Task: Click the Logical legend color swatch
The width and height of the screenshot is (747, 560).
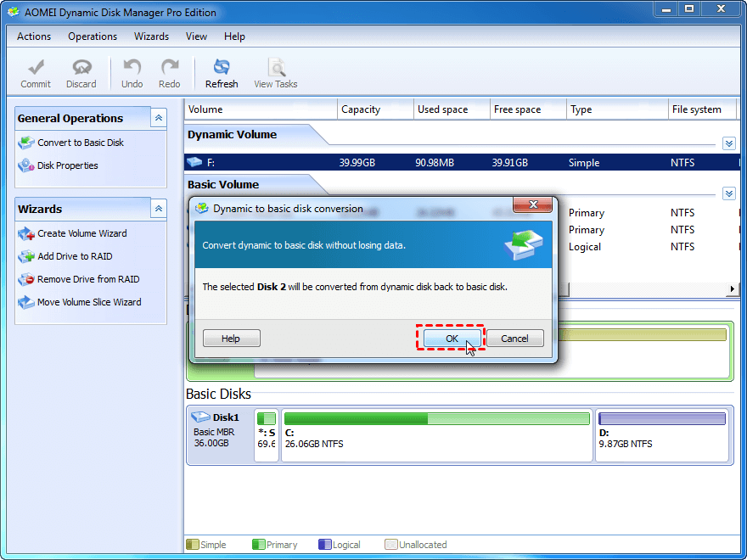Action: [324, 544]
